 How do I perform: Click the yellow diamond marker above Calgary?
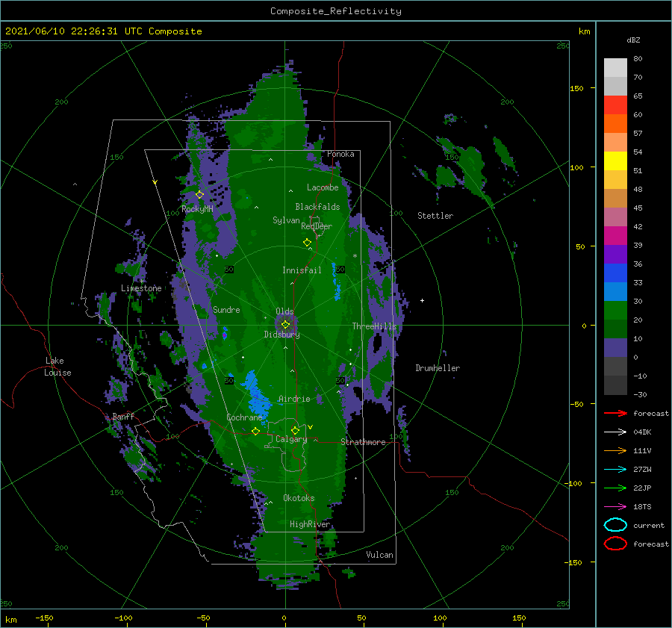[295, 430]
